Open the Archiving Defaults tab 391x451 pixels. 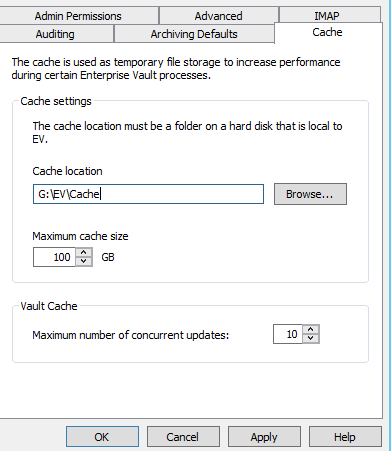tap(194, 34)
